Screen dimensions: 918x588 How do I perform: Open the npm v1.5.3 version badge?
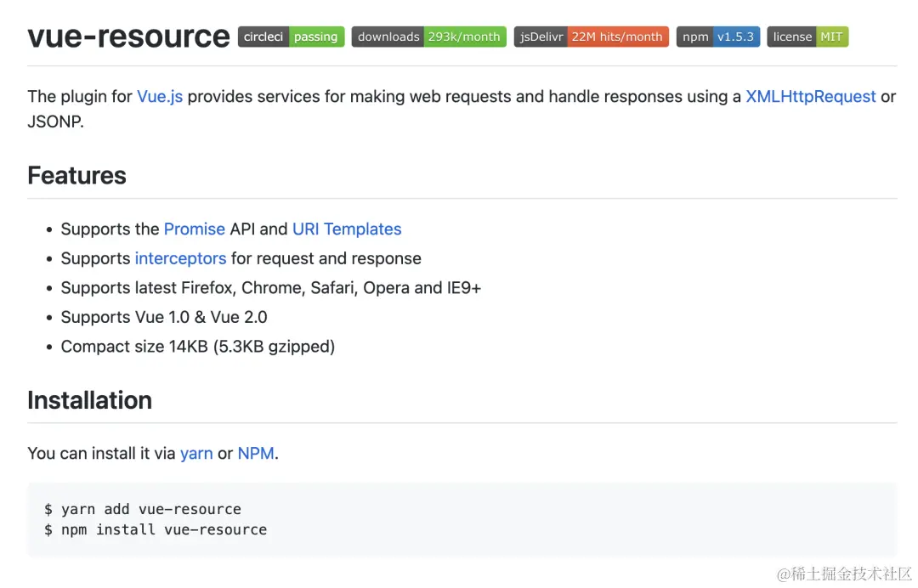coord(717,37)
